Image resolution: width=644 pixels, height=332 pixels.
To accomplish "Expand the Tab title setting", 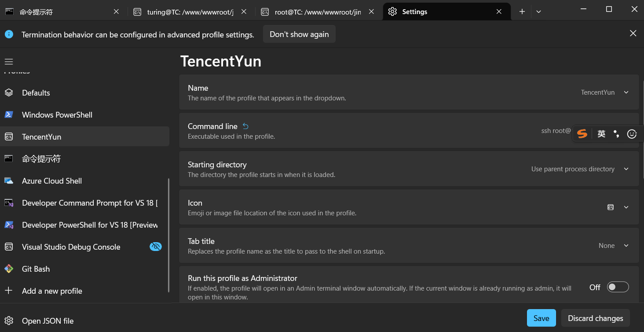I will click(x=626, y=246).
